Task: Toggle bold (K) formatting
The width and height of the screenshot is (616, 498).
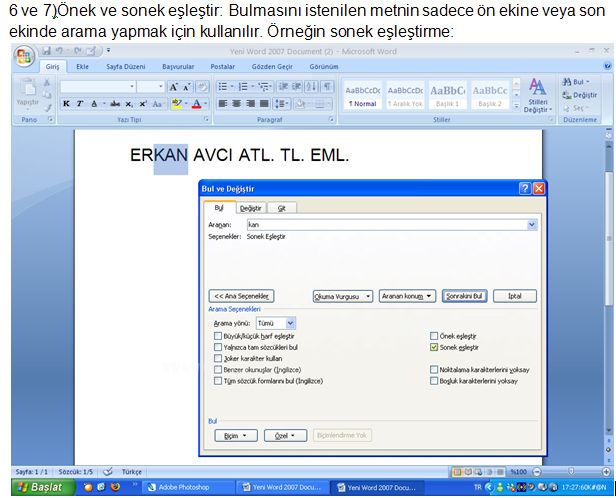Action: point(66,104)
